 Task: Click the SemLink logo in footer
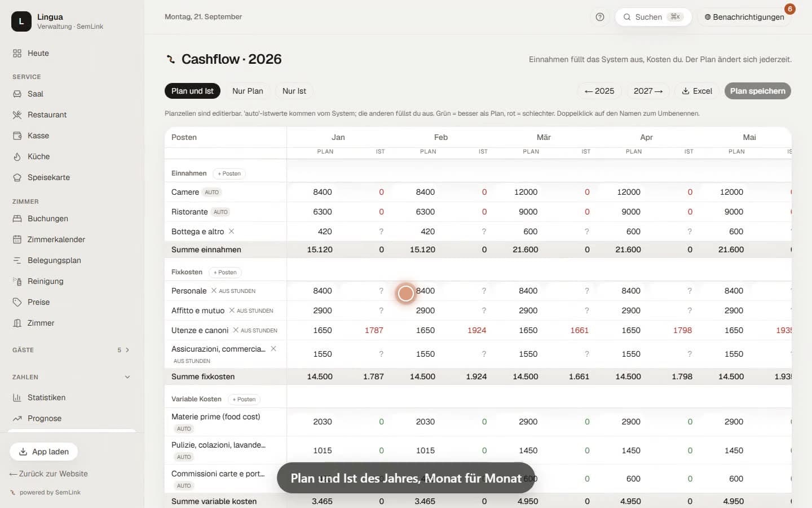[x=13, y=492]
